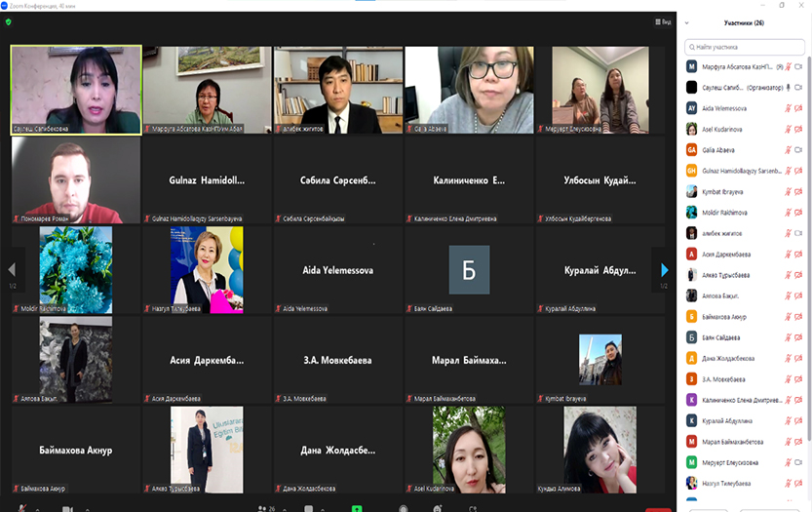
Task: Click the camera icon next to Меруерт Елеусизова
Action: point(797,462)
